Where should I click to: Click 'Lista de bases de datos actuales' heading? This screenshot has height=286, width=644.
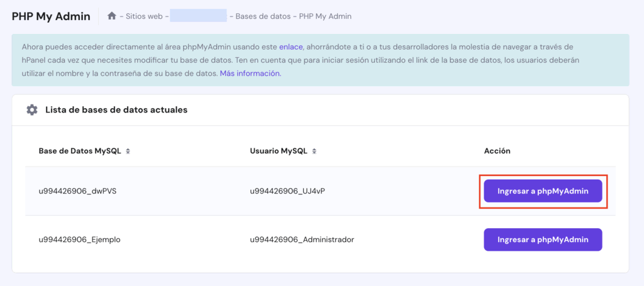point(116,110)
